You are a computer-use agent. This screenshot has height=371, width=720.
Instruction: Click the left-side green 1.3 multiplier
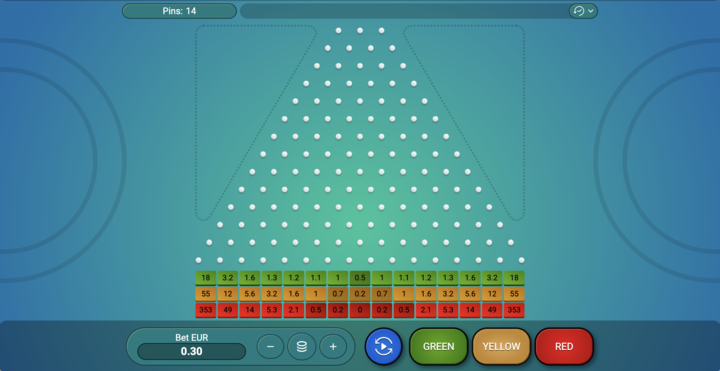pyautogui.click(x=272, y=278)
